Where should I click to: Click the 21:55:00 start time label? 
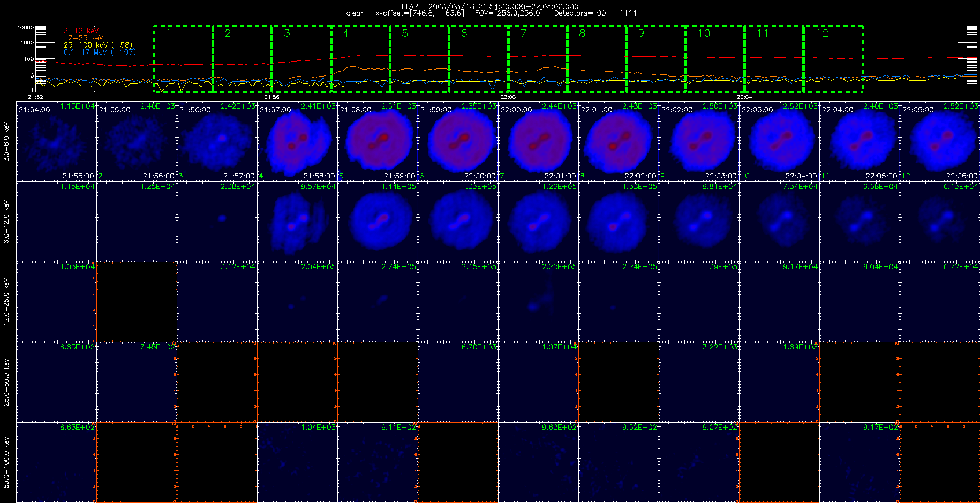click(115, 110)
